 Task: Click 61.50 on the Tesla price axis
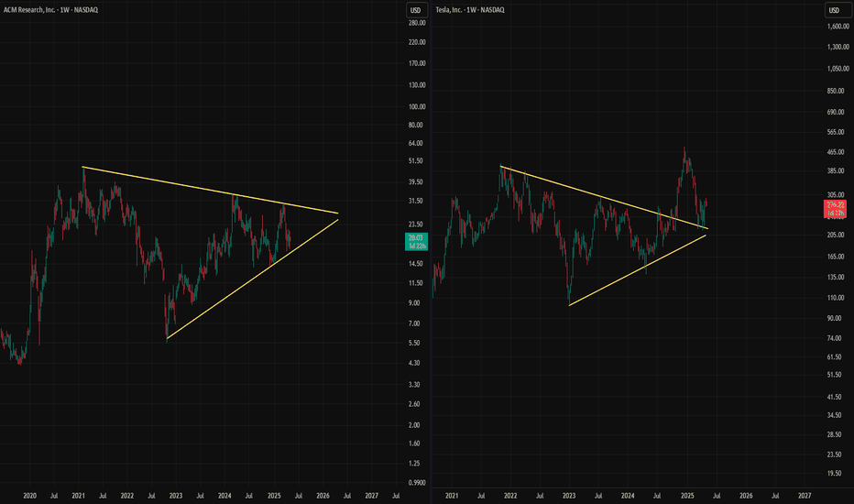834,356
